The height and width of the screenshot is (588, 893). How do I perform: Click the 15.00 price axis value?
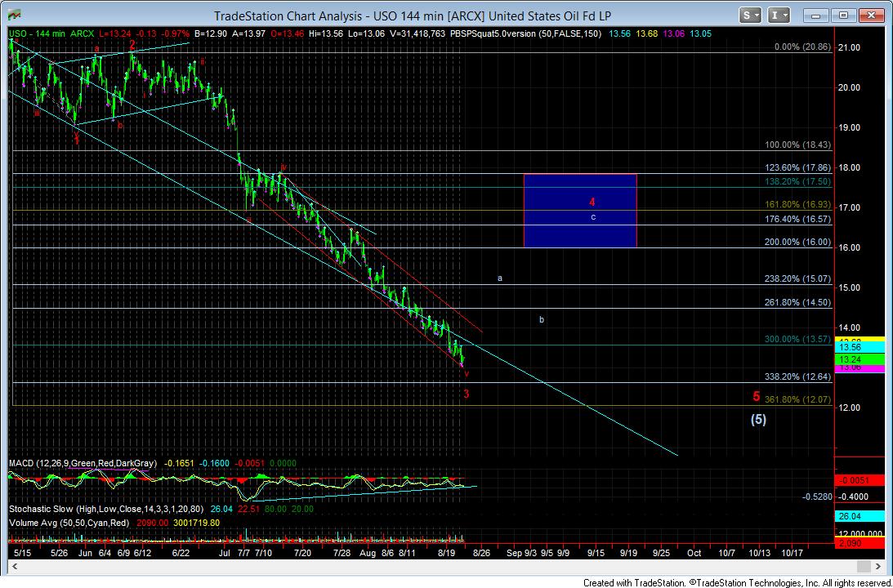coord(847,288)
